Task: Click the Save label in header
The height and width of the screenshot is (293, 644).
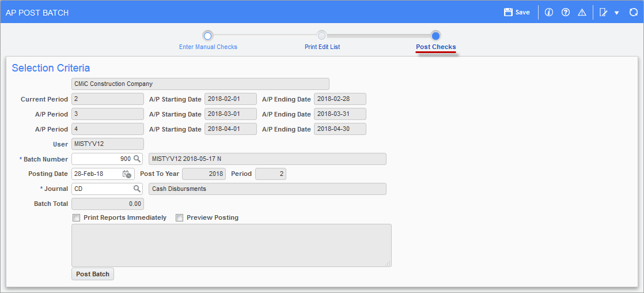Action: (522, 12)
